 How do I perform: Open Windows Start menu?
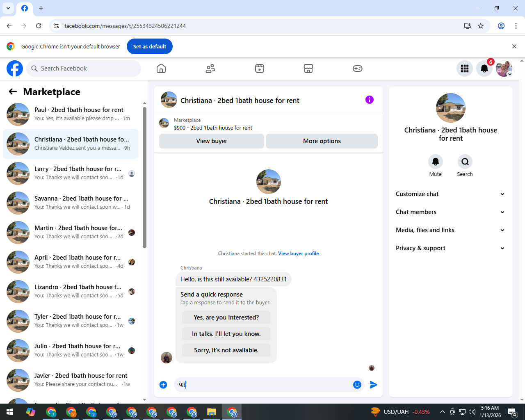click(x=10, y=412)
